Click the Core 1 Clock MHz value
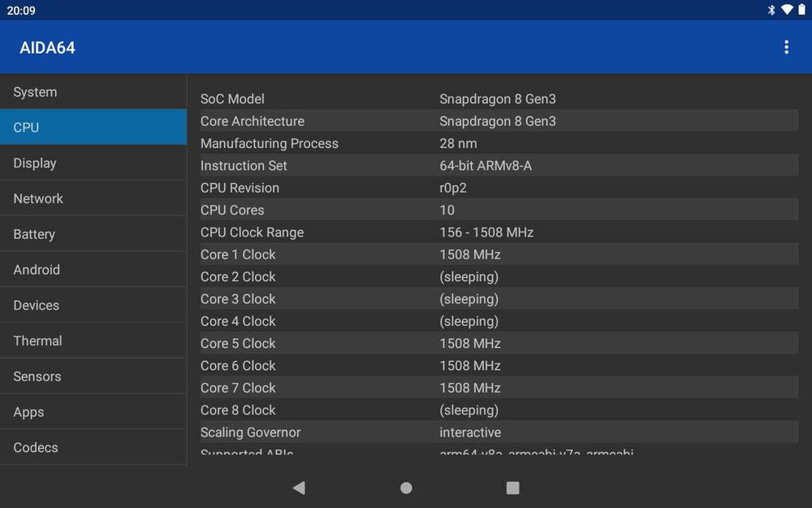 [469, 255]
